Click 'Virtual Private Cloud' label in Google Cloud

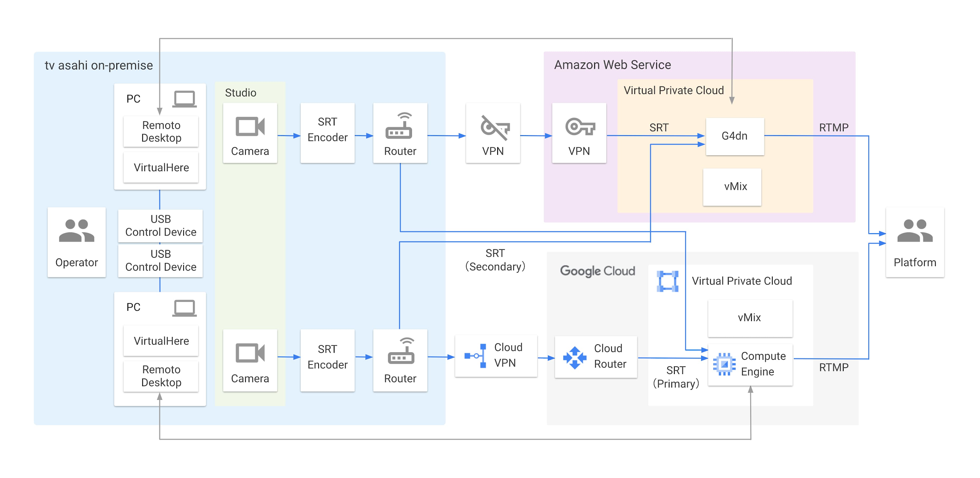742,281
